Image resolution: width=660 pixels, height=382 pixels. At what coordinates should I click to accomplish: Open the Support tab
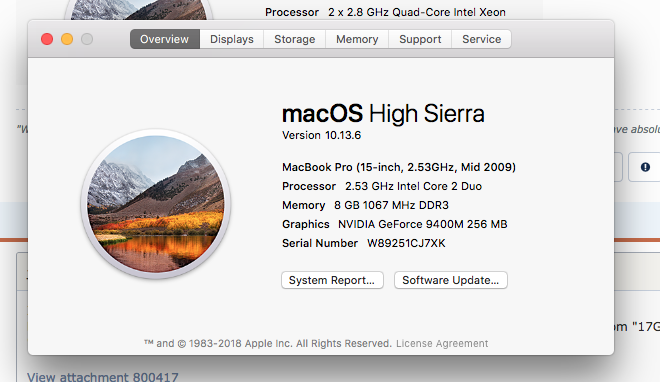point(420,39)
